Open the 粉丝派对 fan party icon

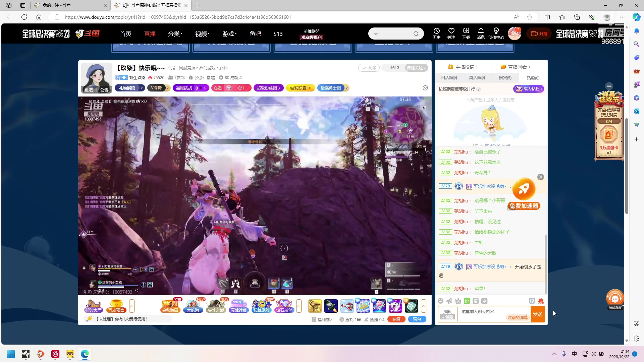[x=261, y=306]
